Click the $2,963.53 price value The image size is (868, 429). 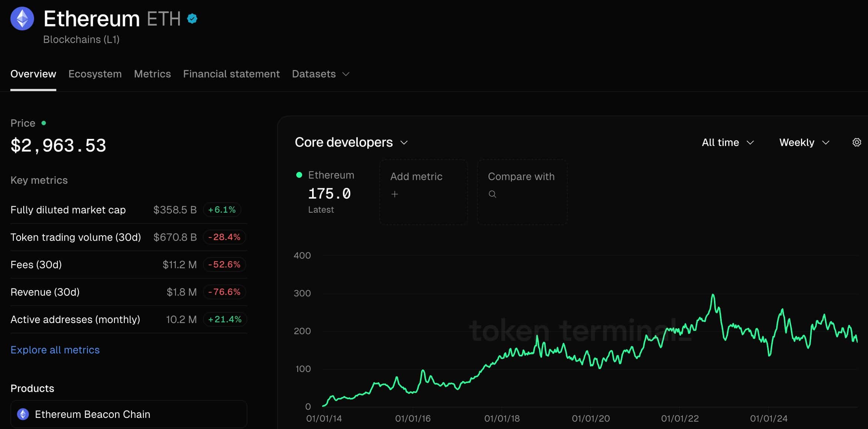[x=59, y=145]
